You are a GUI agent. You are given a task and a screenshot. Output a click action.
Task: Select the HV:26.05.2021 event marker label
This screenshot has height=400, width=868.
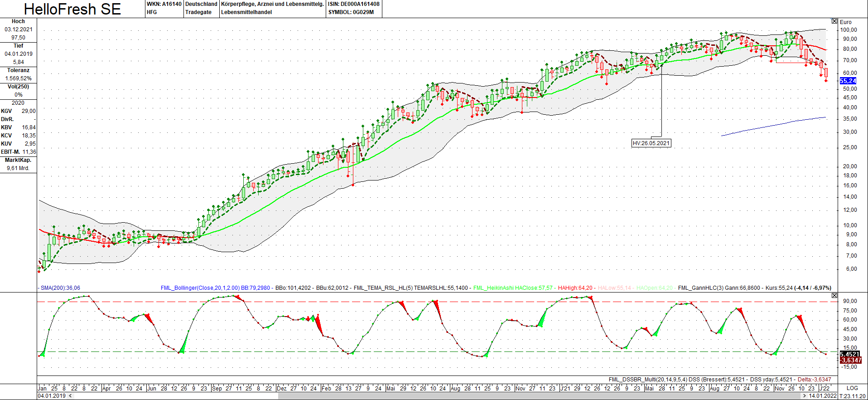[651, 143]
